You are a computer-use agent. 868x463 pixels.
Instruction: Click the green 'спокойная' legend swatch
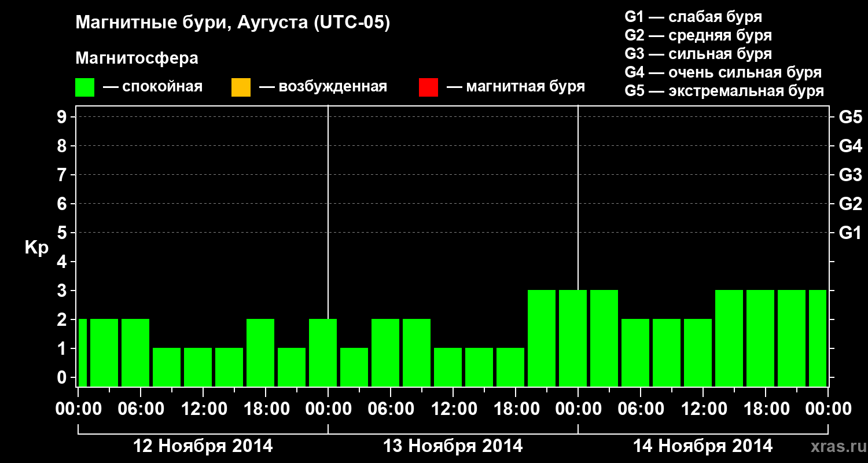tap(85, 87)
